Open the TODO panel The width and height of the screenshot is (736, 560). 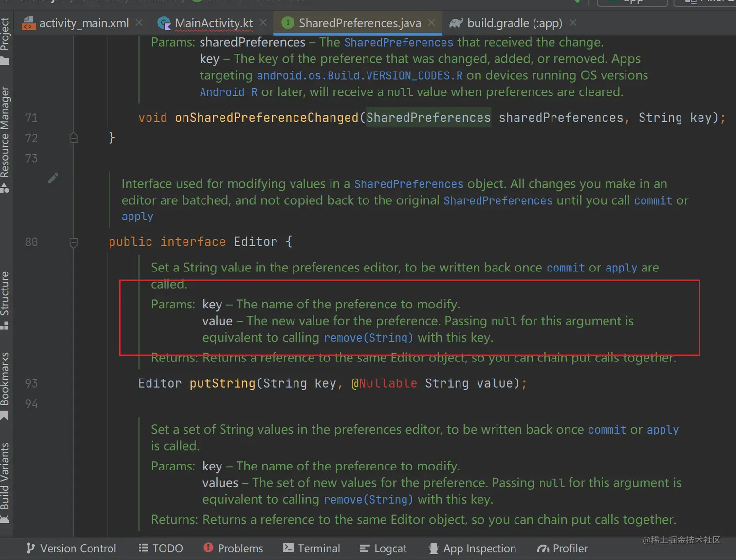coord(161,548)
